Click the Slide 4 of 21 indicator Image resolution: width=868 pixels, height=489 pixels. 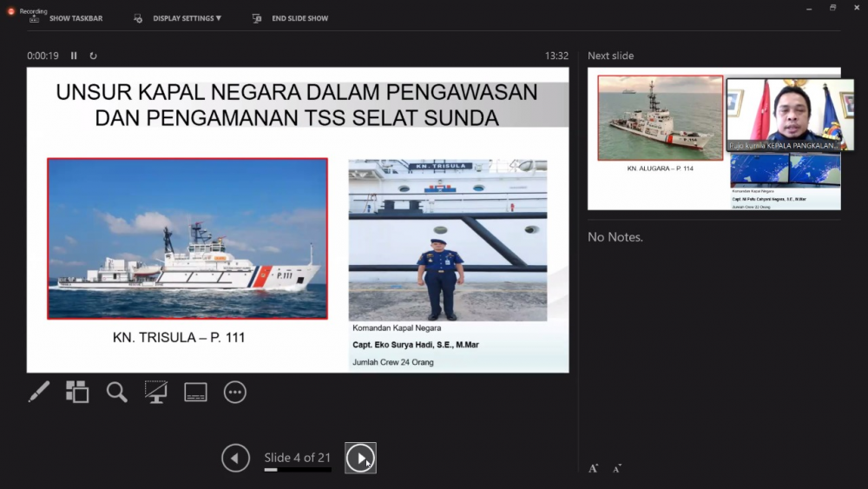297,458
